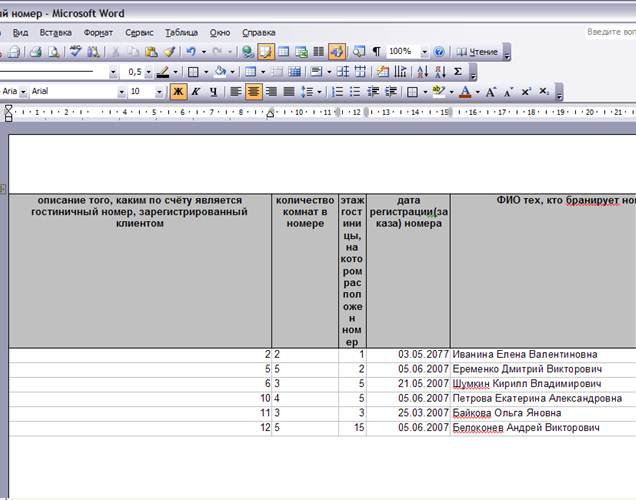Click the AutoSum sigma icon
This screenshot has width=636, height=500.
[x=458, y=72]
